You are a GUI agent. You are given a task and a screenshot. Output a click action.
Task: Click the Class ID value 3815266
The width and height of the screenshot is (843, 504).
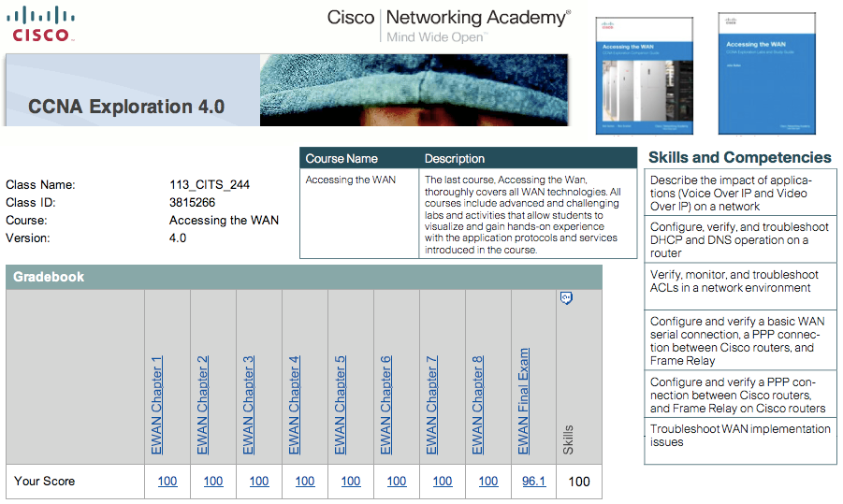(192, 203)
